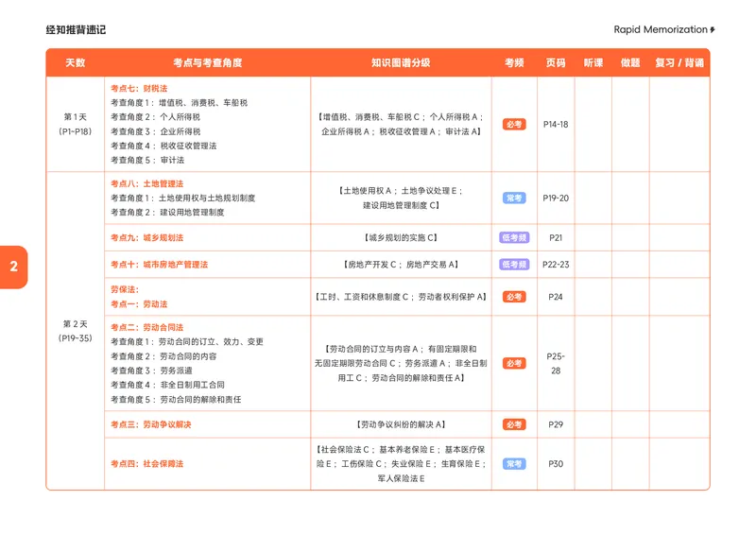Click the 知识图谱分级 column header
The height and width of the screenshot is (535, 756).
pyautogui.click(x=401, y=62)
